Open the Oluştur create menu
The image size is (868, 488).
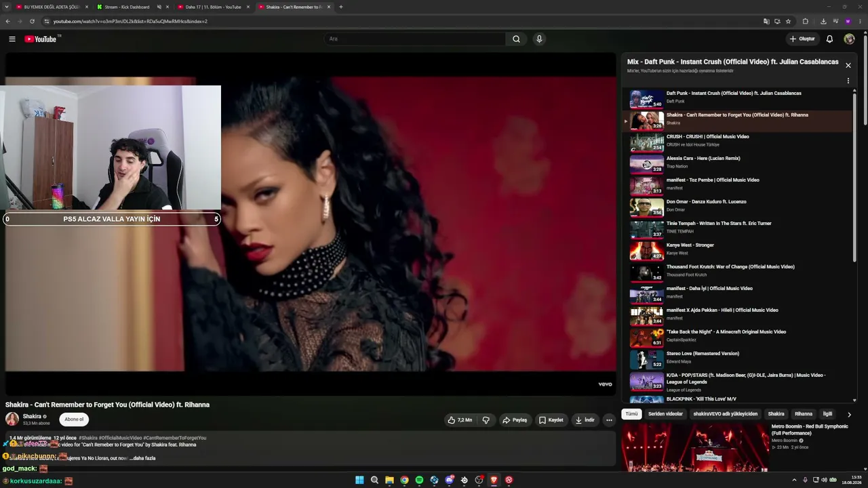pyautogui.click(x=802, y=39)
